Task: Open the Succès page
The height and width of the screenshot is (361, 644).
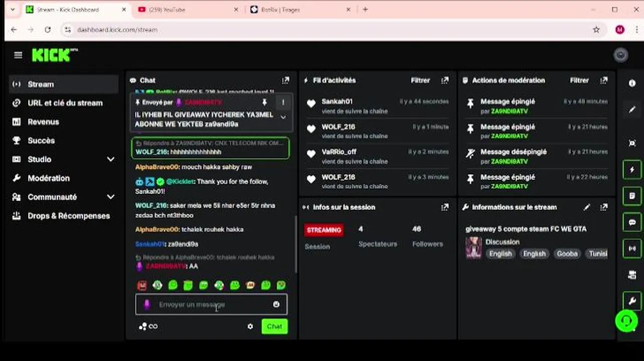Action: click(64, 140)
